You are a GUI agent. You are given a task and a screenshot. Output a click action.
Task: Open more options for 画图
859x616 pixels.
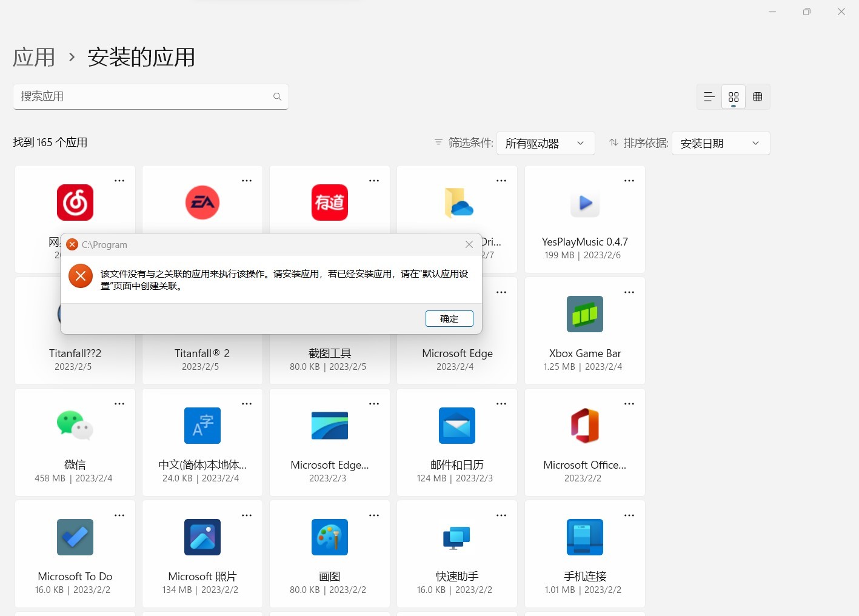tap(374, 515)
